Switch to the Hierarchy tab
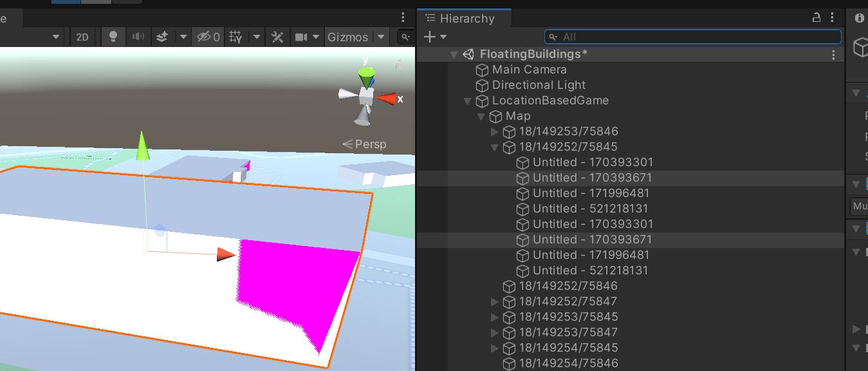Viewport: 868px width, 371px height. tap(464, 18)
